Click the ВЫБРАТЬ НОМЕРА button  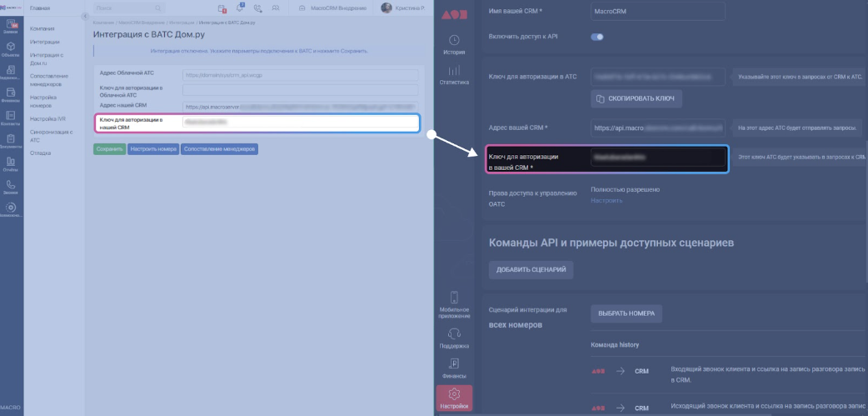(626, 313)
